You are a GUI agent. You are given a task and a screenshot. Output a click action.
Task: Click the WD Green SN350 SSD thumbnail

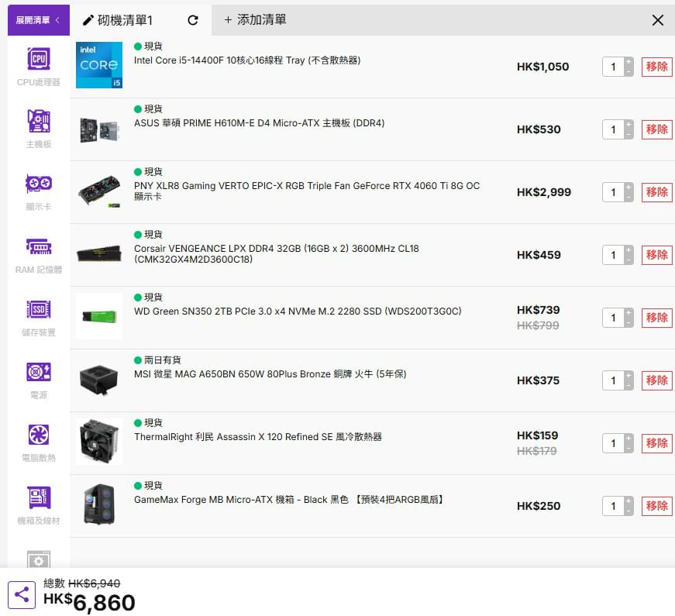pyautogui.click(x=99, y=317)
